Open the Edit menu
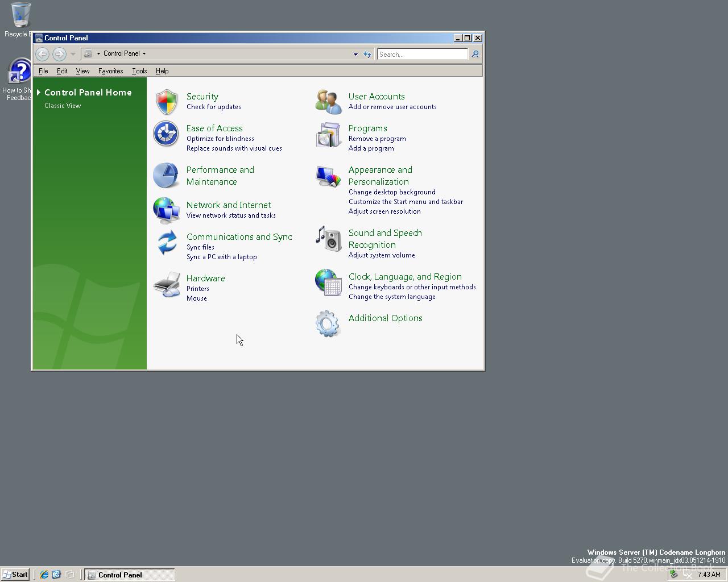728x582 pixels. click(62, 71)
